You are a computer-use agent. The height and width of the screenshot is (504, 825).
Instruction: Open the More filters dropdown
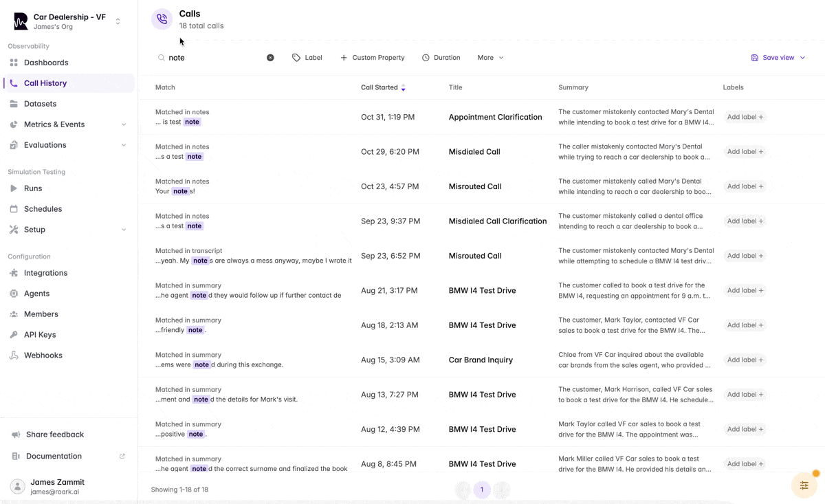pyautogui.click(x=489, y=57)
